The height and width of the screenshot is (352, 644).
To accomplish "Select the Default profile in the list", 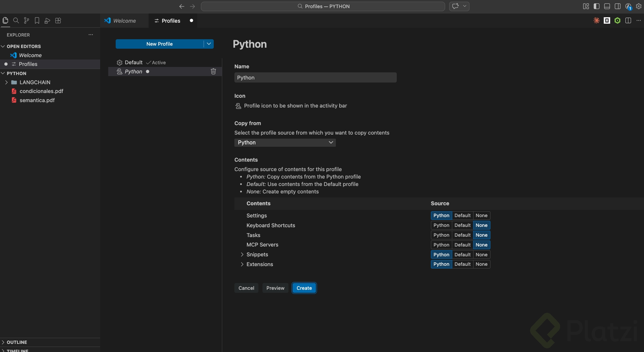I will 134,63.
